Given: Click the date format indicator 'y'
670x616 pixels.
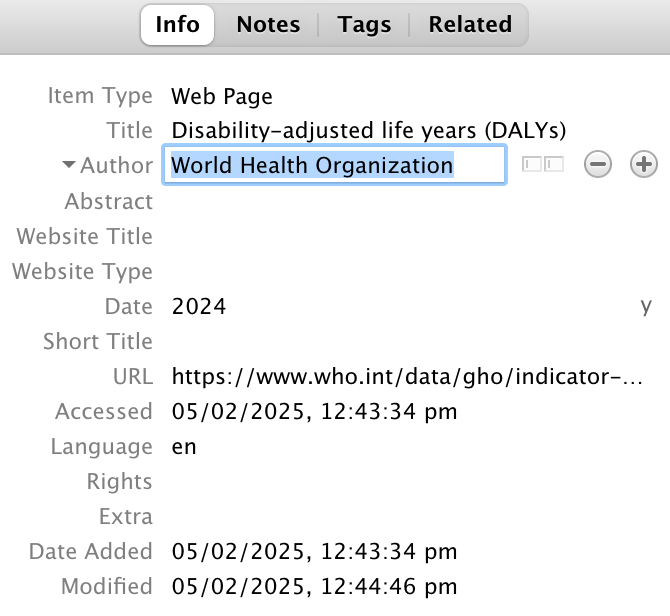Looking at the screenshot, I should coord(646,306).
